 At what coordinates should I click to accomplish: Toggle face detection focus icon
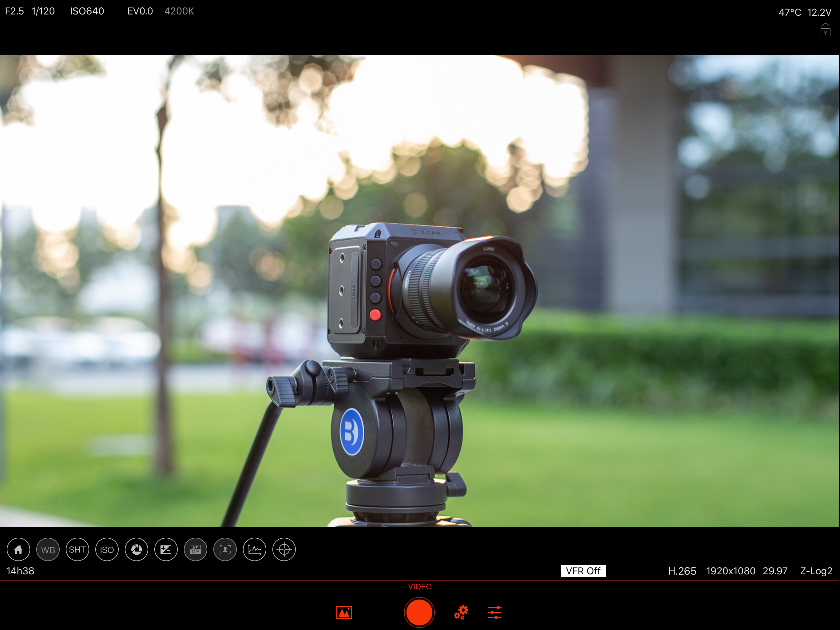(225, 549)
